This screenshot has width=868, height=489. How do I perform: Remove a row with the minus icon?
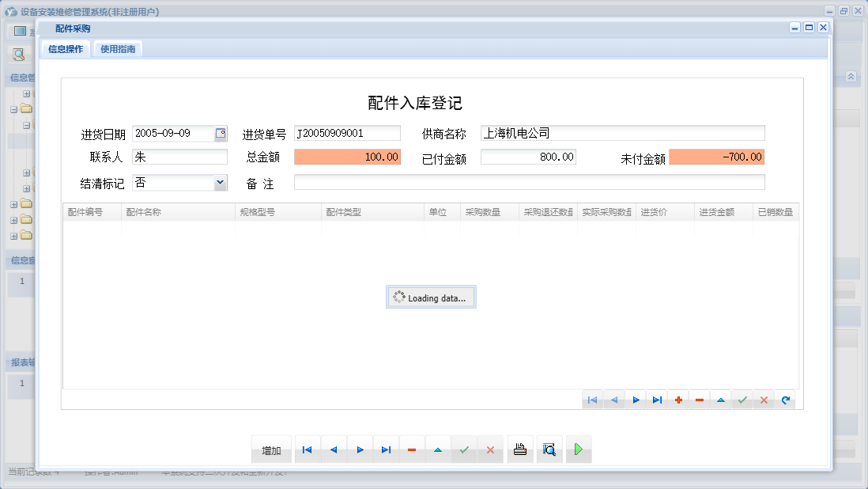(699, 400)
